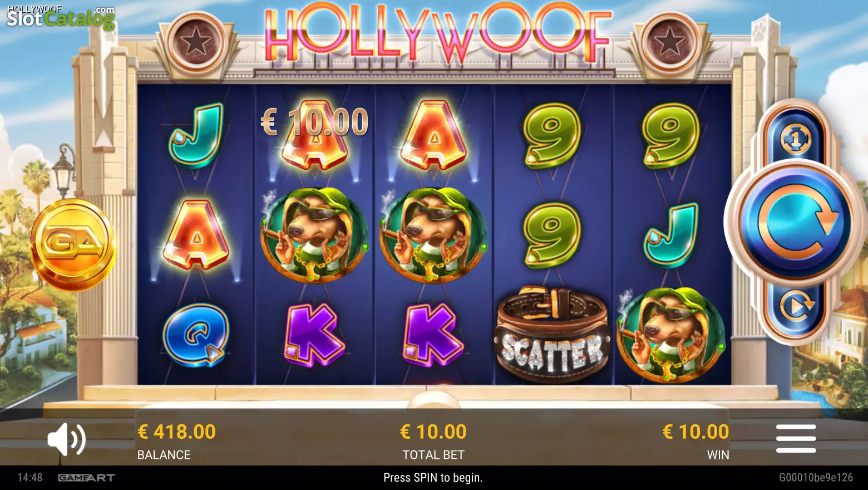Start autoplay with the circular play icon

point(796,305)
